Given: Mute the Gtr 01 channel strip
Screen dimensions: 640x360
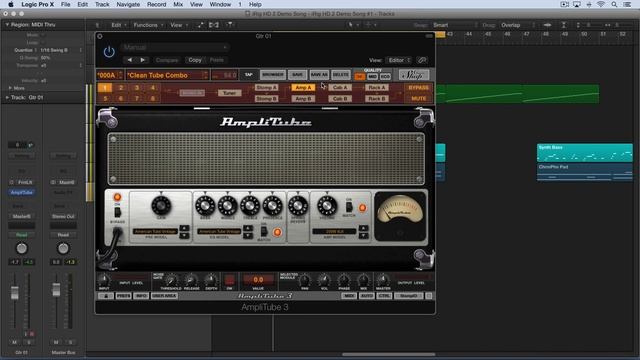Looking at the screenshot, I should tap(14, 342).
